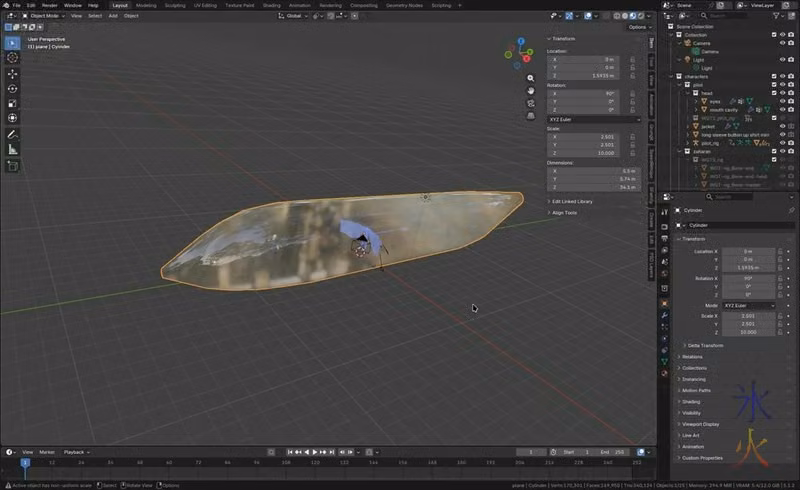The height and width of the screenshot is (490, 800).
Task: Open the Tool properties tab
Action: click(664, 212)
